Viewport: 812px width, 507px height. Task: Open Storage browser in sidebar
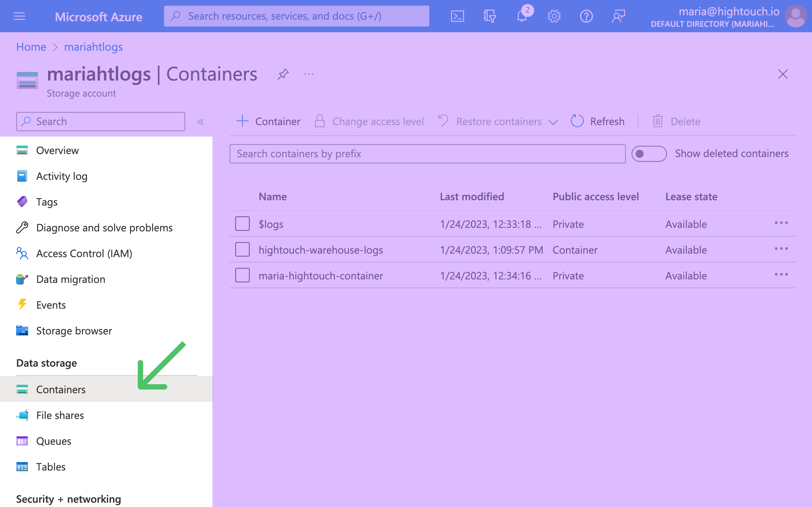(x=74, y=331)
